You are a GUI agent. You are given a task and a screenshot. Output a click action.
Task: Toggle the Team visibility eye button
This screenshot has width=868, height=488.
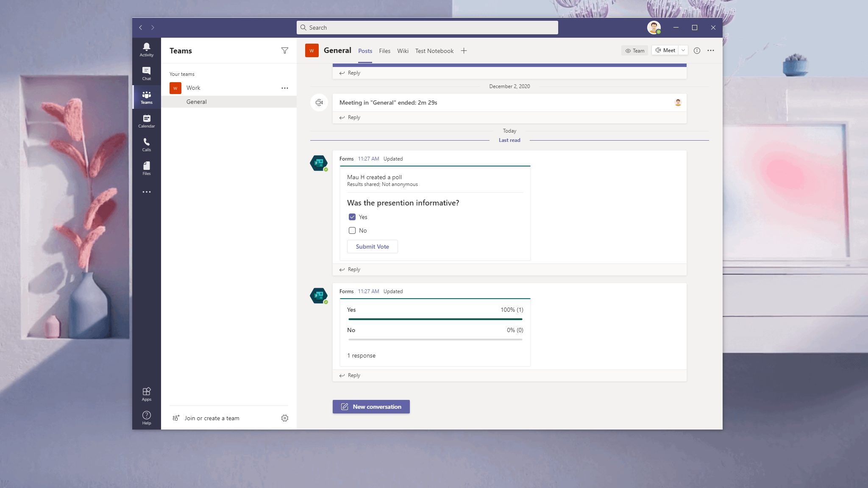[634, 50]
